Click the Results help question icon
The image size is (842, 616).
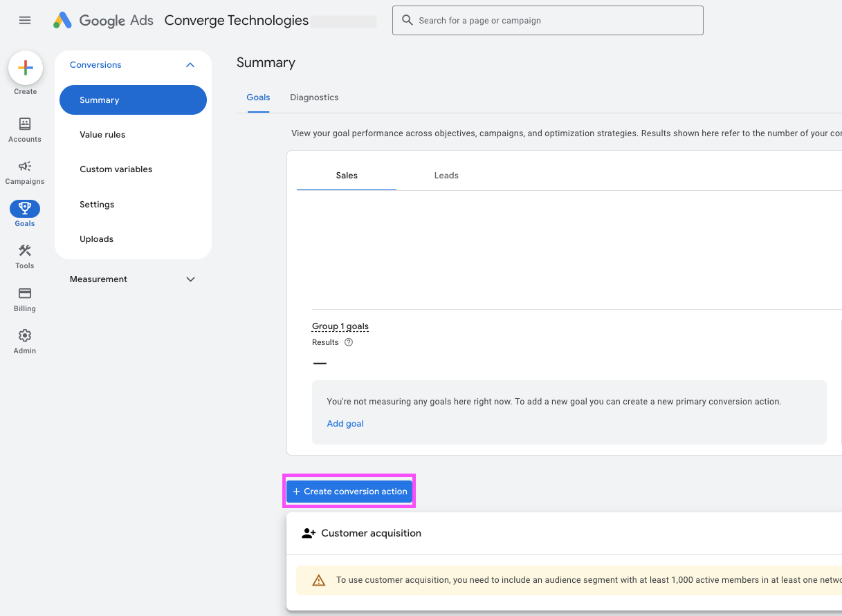click(349, 342)
